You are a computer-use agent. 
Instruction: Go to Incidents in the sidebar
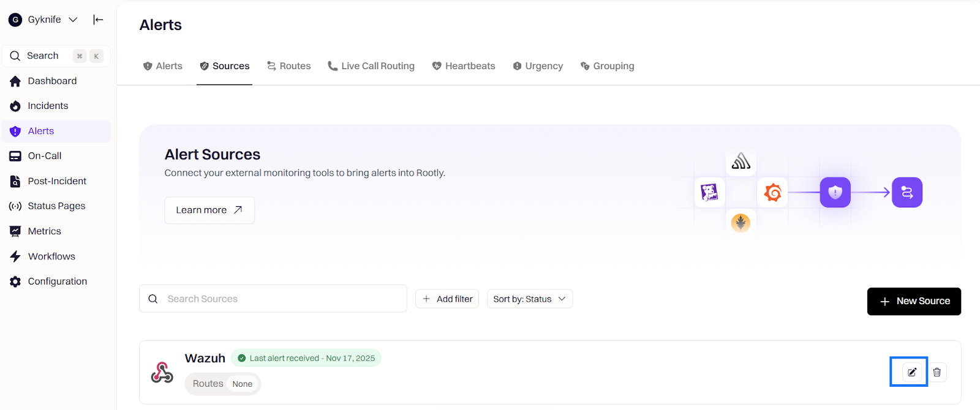56,106
